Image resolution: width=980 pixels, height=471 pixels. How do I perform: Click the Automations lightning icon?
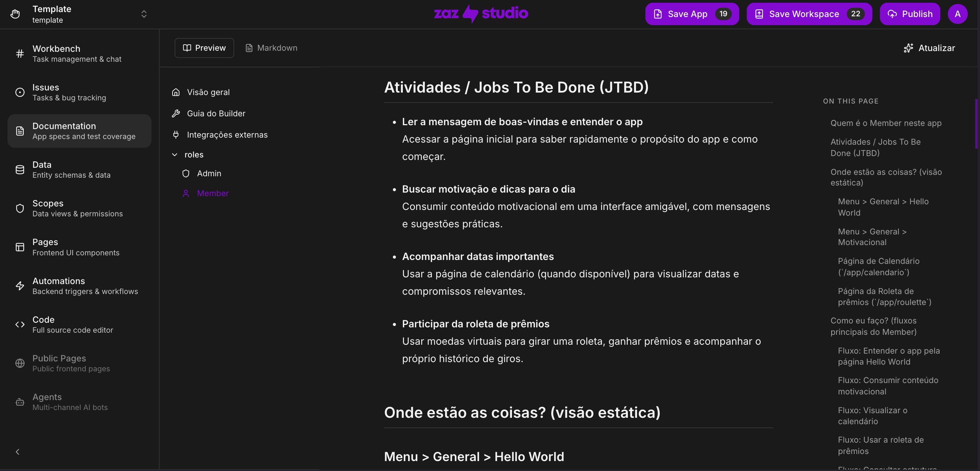(20, 286)
